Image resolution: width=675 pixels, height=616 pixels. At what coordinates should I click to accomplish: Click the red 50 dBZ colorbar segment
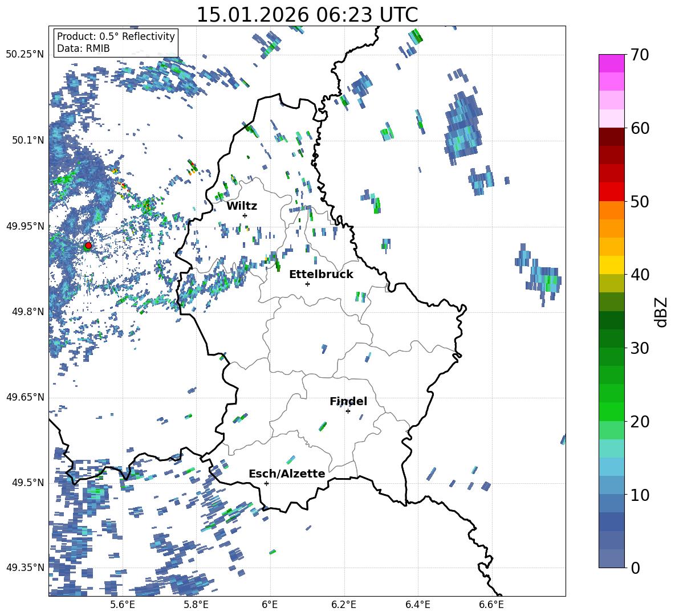[611, 192]
